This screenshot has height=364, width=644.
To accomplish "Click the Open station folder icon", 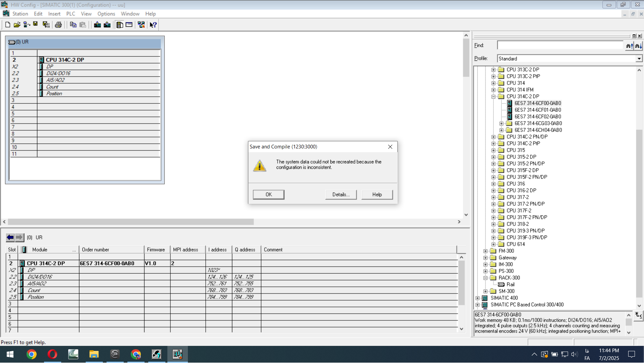I will click(17, 25).
